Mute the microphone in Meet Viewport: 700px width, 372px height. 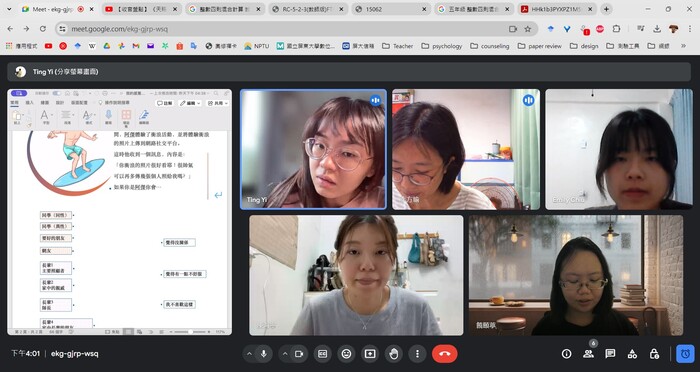point(264,354)
